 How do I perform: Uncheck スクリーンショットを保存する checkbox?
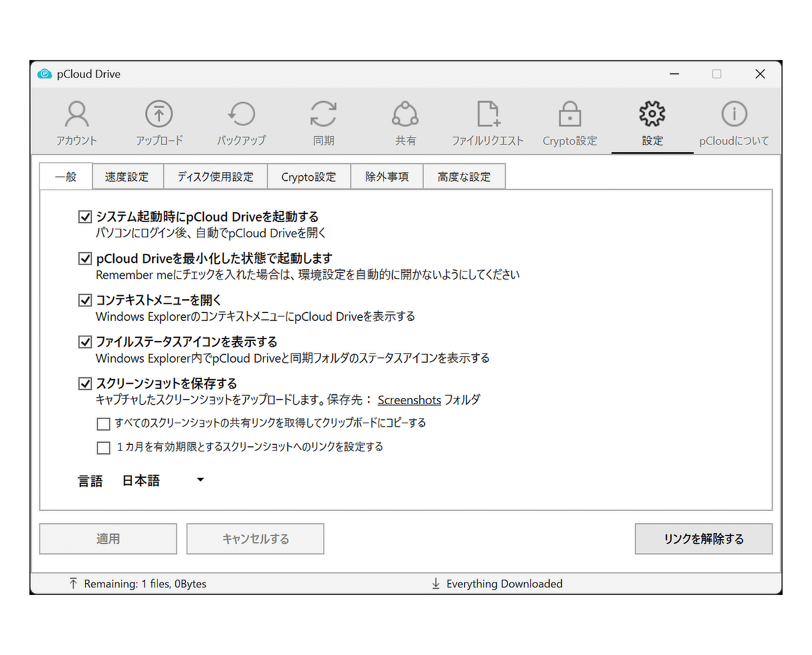tap(85, 384)
